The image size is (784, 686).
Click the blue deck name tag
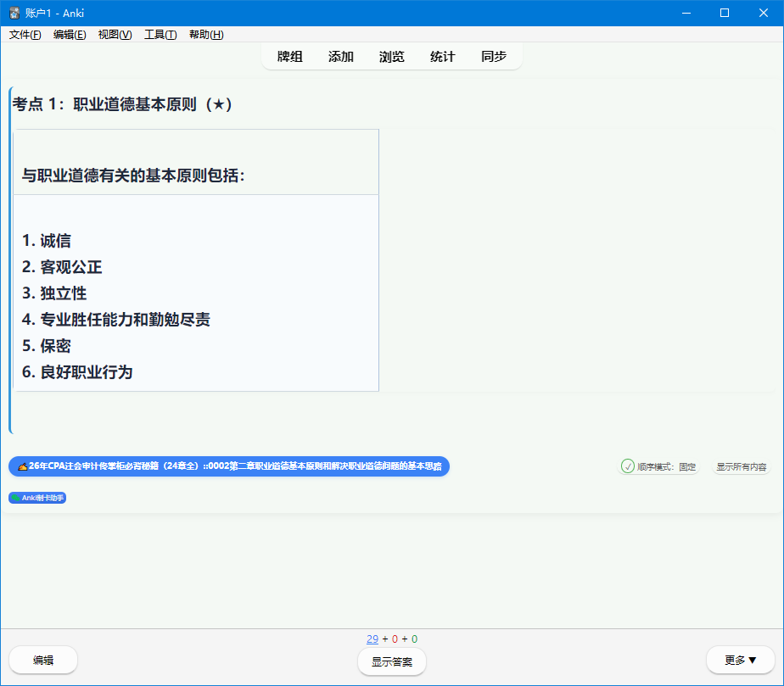tap(229, 466)
